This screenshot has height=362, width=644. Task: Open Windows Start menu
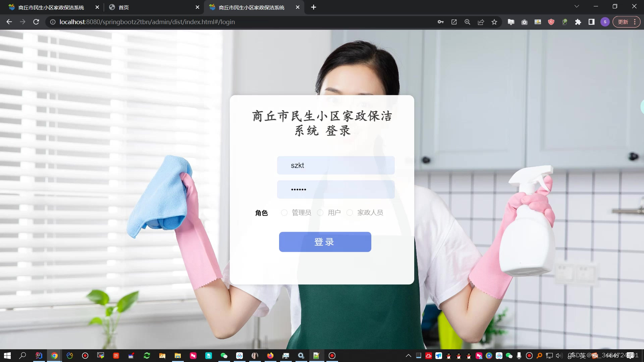[7, 356]
